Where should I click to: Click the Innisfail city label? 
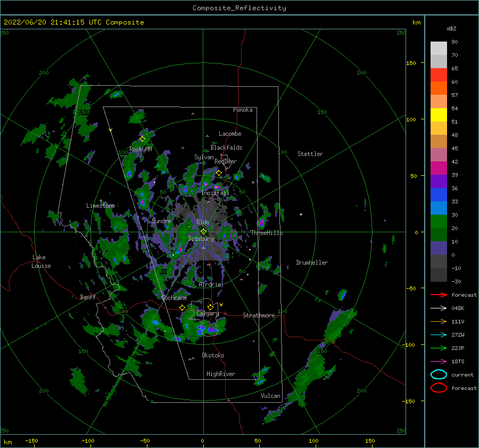point(215,193)
